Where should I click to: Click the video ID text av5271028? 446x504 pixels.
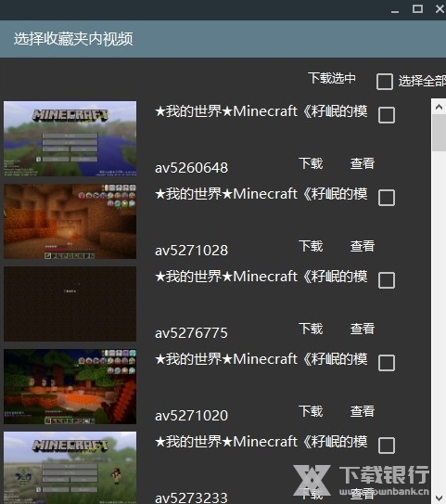(x=191, y=251)
